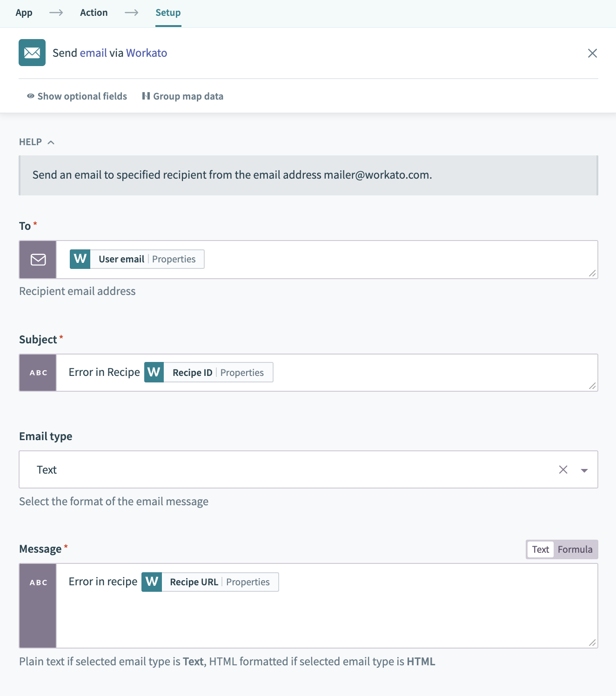The image size is (616, 696).
Task: Click the Workato link in the header
Action: point(146,53)
